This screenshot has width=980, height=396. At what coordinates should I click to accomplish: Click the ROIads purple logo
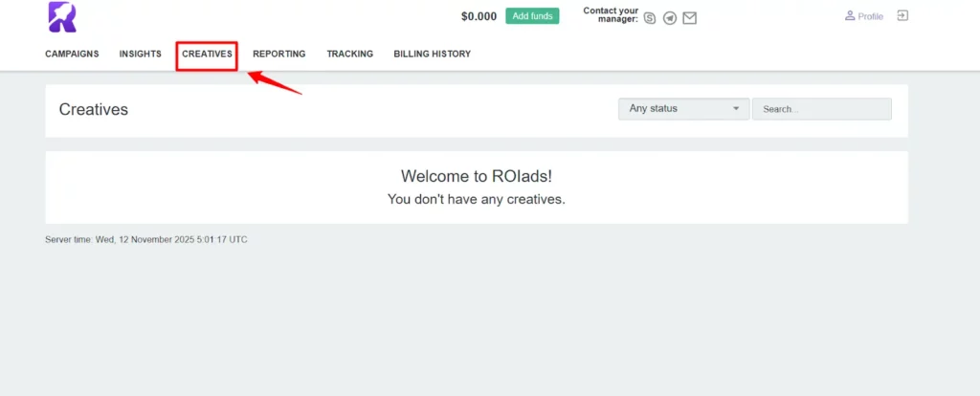(x=62, y=17)
